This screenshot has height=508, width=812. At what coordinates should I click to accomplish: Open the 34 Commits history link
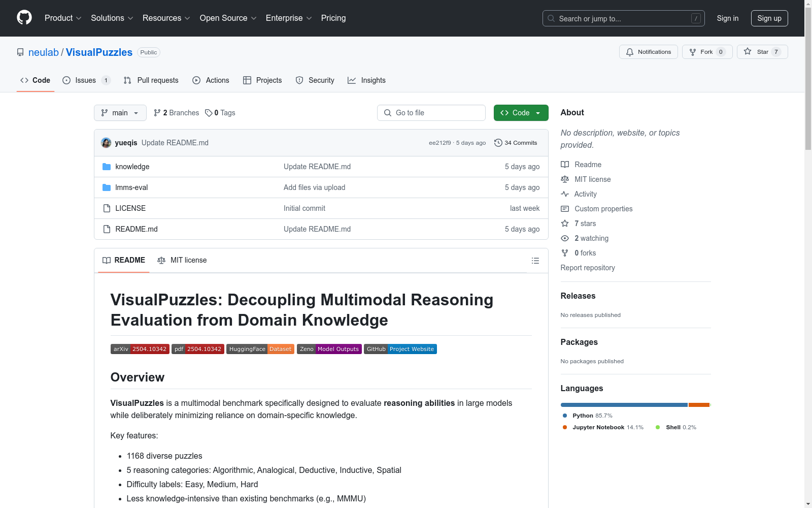(x=516, y=143)
